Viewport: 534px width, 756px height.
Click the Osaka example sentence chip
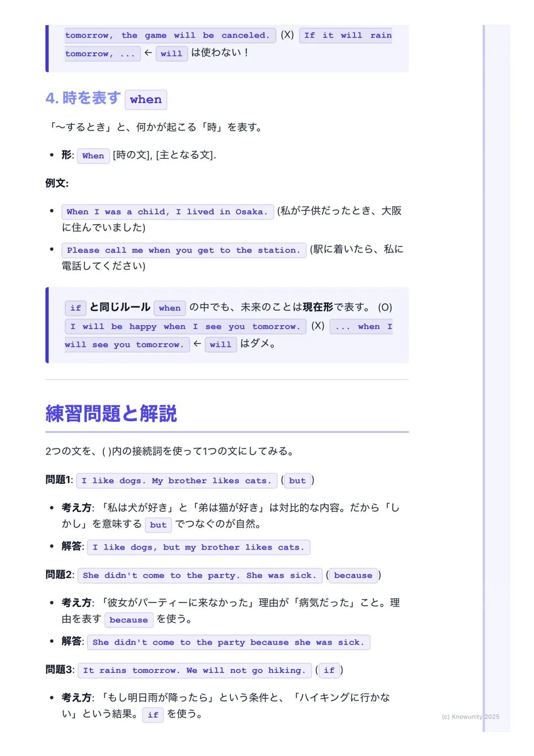point(167,211)
